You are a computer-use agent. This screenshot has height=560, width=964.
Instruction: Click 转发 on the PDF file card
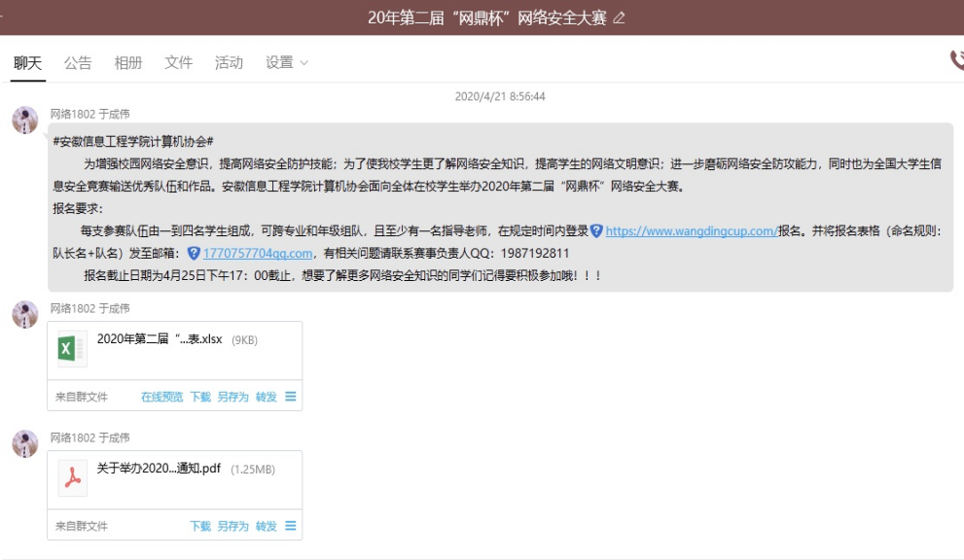pos(266,526)
